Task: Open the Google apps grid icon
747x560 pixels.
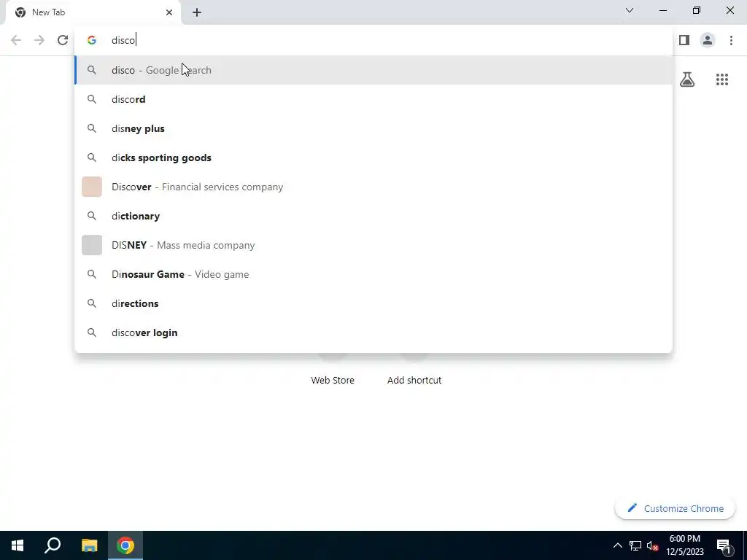Action: (x=721, y=79)
